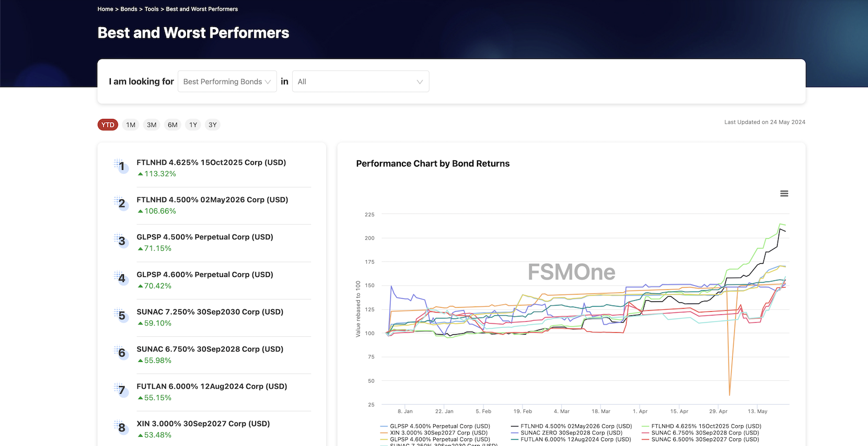The height and width of the screenshot is (446, 868).
Task: Toggle GLPSP 4.500% Perpetual series in legend
Action: 435,426
